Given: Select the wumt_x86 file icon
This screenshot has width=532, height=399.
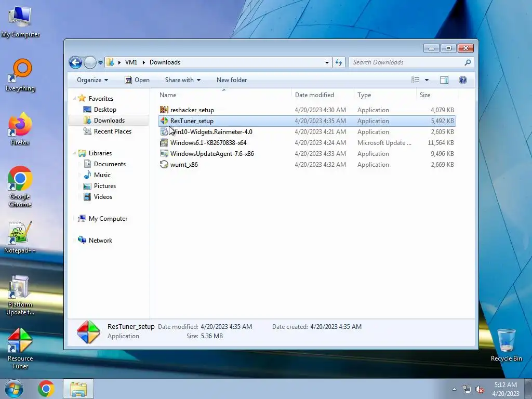Looking at the screenshot, I should coord(164,165).
